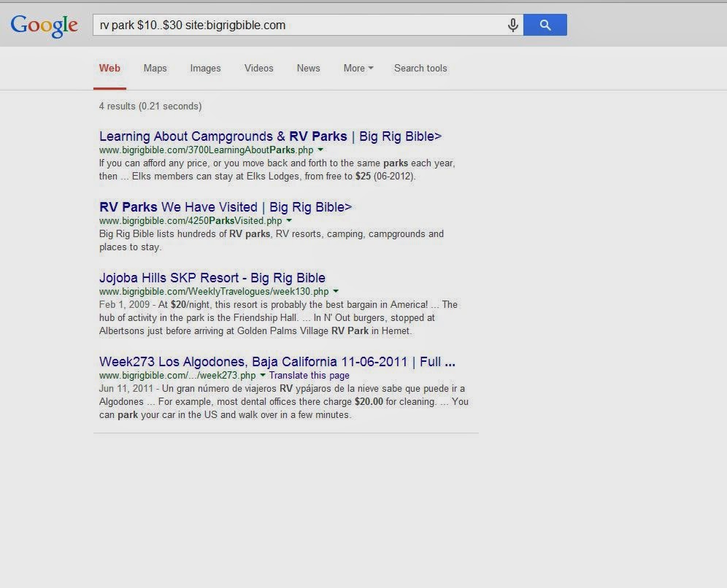Click www.bigrigbible.com/3700LearningAboutParks.php URL text
727x588 pixels.
click(x=207, y=150)
